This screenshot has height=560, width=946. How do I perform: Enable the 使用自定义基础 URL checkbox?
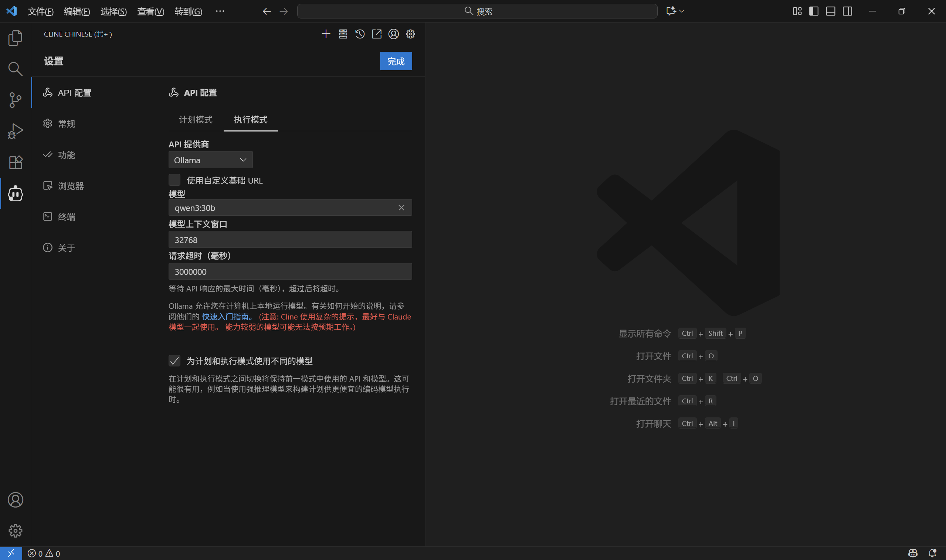(174, 180)
